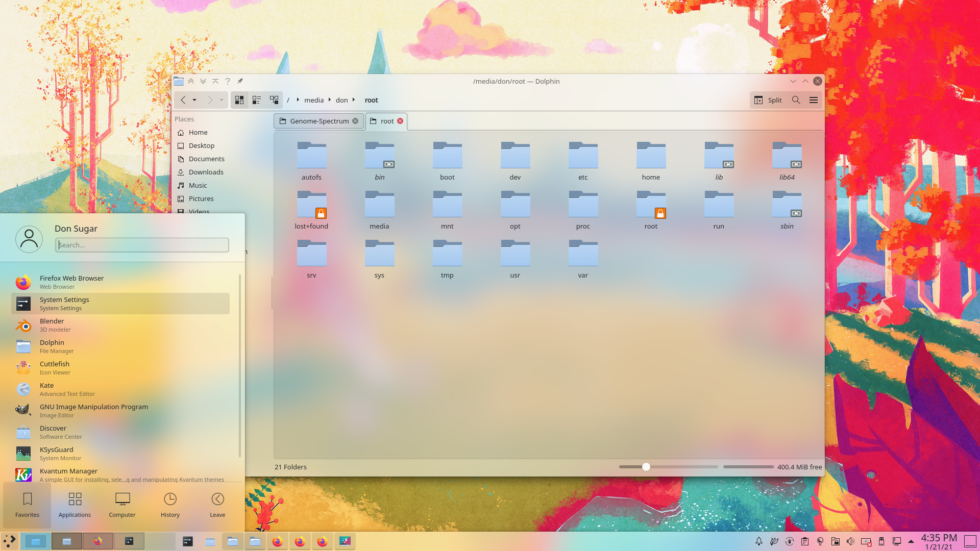Select the home folder icon

pos(651,156)
